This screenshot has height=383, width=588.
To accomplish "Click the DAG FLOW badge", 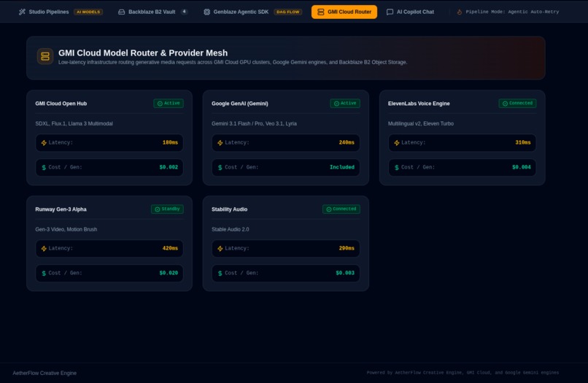I will (288, 12).
